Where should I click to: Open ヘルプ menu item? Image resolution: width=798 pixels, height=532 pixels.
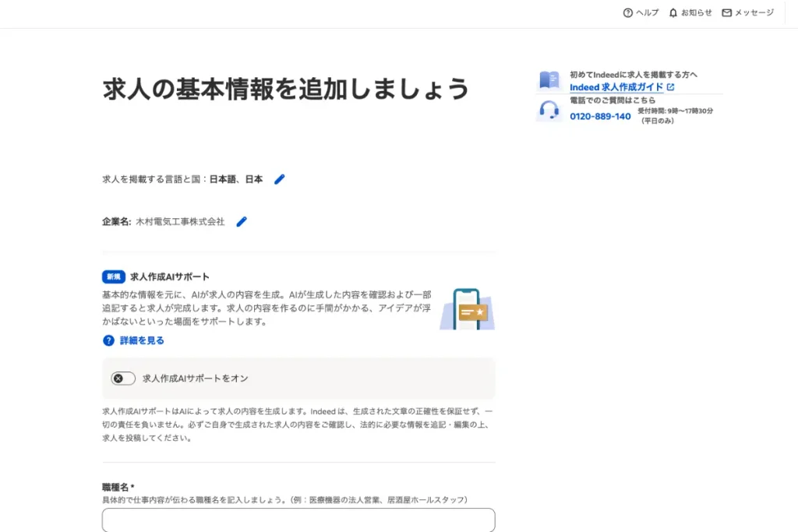coord(647,12)
